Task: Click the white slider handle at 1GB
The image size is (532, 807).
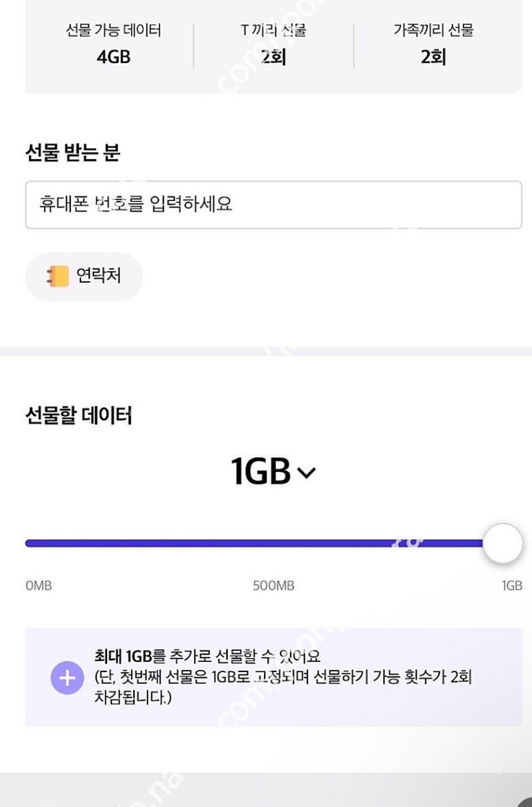Action: click(x=502, y=543)
